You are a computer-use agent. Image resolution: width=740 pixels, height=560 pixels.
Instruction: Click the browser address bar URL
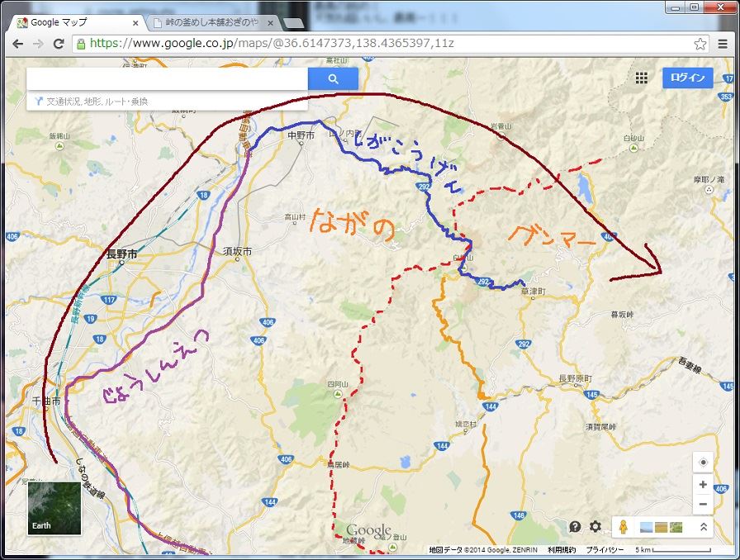pos(272,44)
